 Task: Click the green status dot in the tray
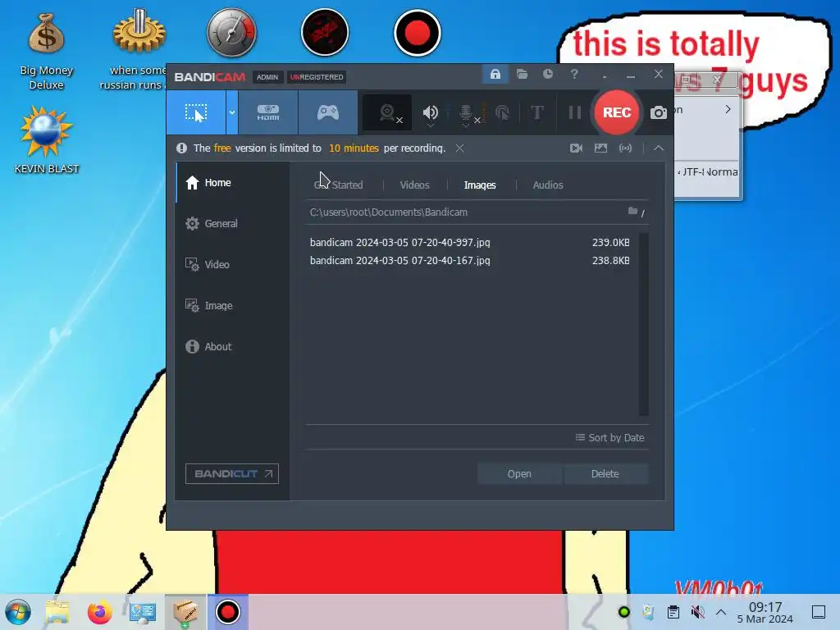tap(624, 612)
